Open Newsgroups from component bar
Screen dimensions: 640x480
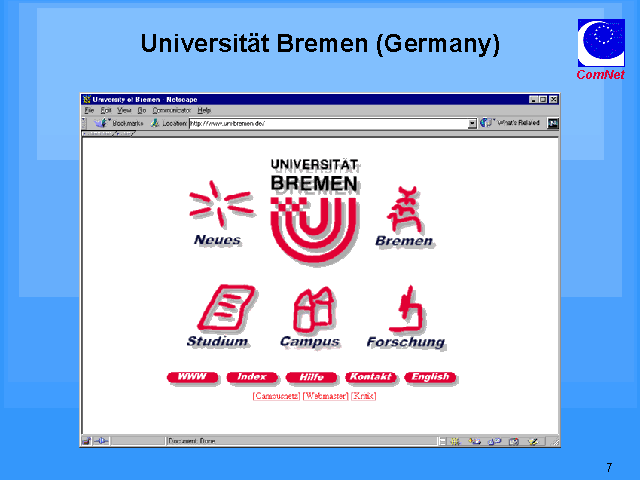pos(495,441)
